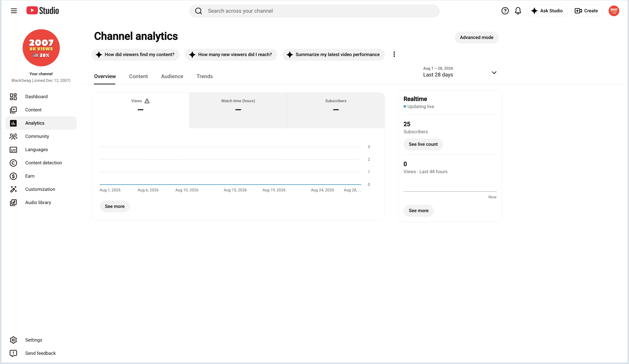Click the Content sidebar icon

(x=13, y=110)
